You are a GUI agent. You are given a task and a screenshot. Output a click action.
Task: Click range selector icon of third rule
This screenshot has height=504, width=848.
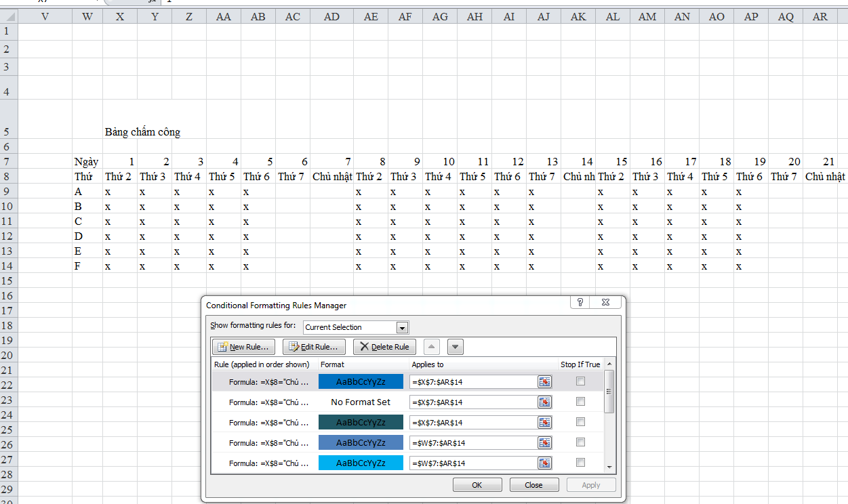point(544,423)
